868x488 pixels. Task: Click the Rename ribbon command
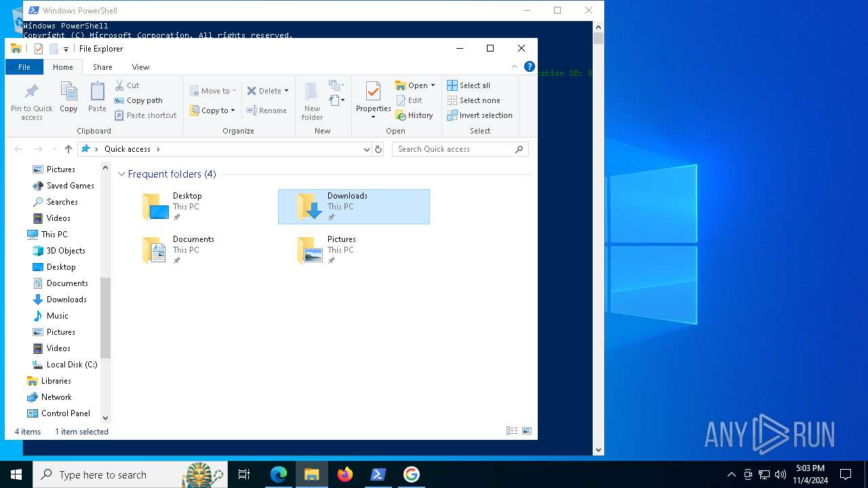point(267,110)
